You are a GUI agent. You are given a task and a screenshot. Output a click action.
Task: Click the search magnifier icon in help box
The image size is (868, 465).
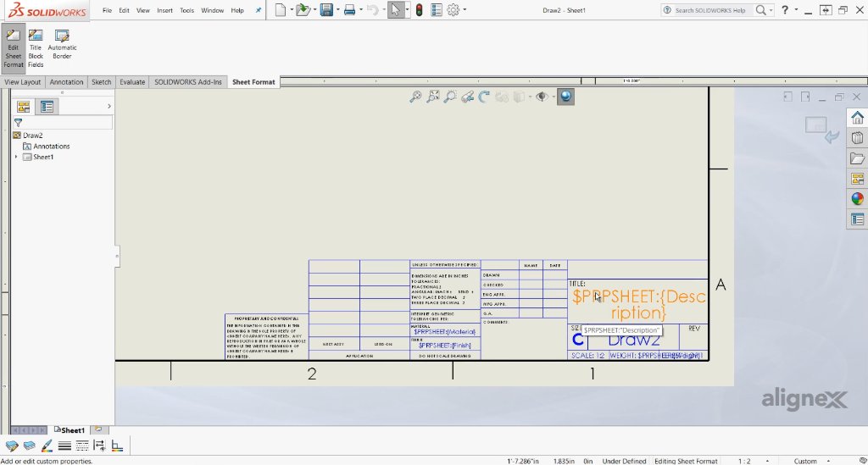(x=761, y=10)
